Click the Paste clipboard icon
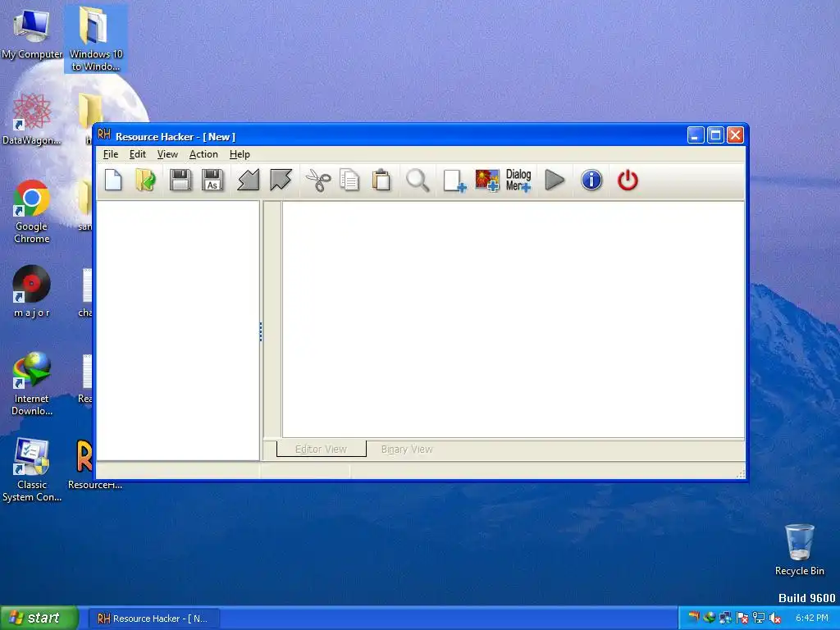 tap(381, 180)
